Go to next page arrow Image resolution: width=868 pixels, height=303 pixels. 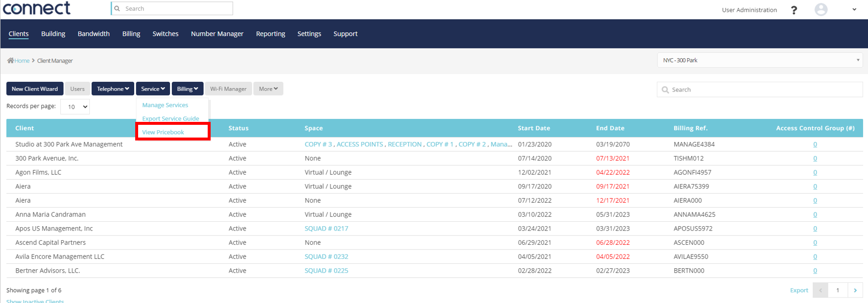(855, 290)
